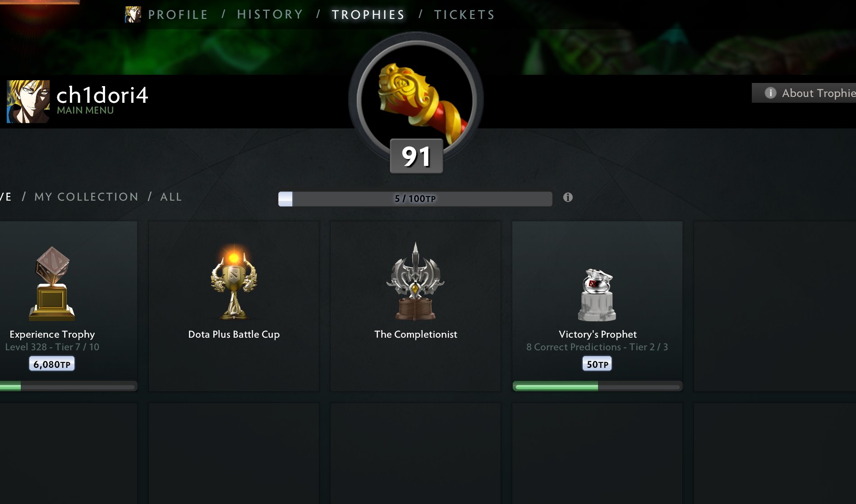Image resolution: width=856 pixels, height=504 pixels.
Task: Open the TICKETS tab
Action: click(465, 15)
